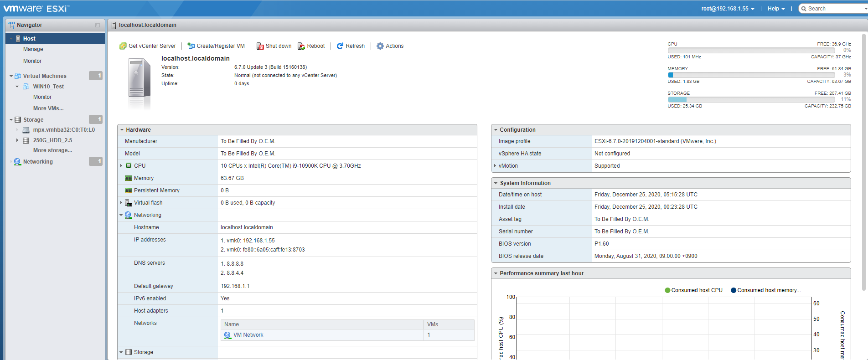Collapse the Storage hardware section

[121, 352]
